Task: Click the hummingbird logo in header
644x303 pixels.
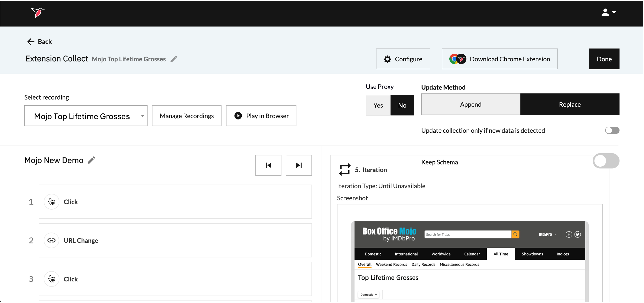Action: point(38,13)
